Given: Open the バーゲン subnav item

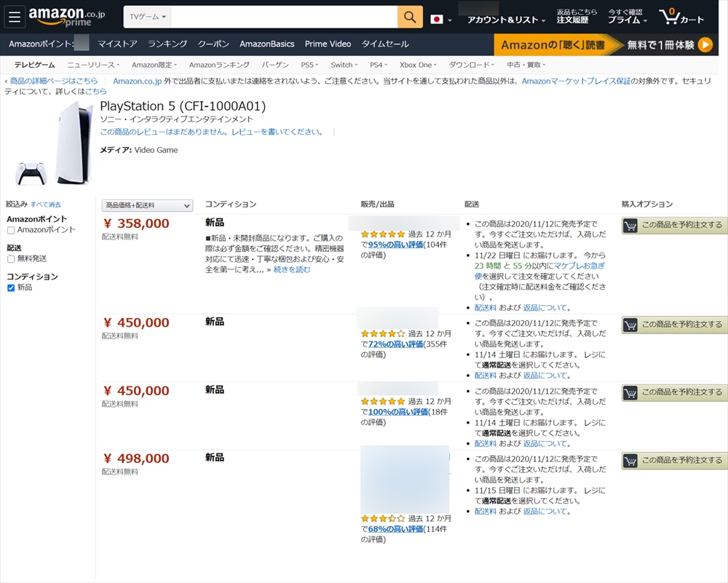Looking at the screenshot, I should coord(275,65).
